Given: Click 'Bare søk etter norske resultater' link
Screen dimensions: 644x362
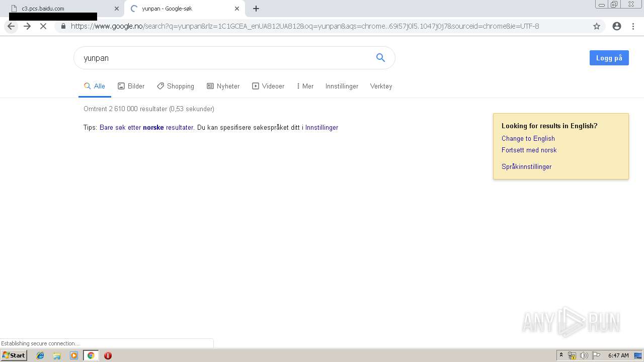Looking at the screenshot, I should (146, 128).
